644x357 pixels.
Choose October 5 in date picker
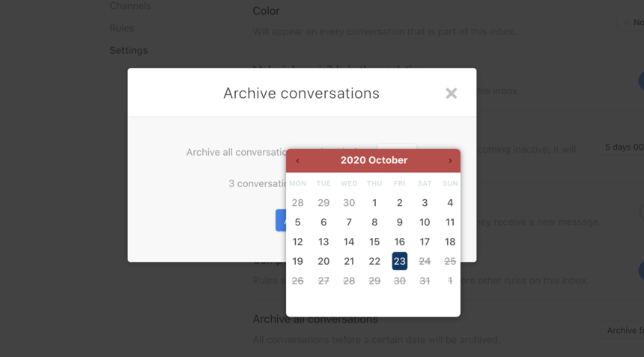pos(298,222)
